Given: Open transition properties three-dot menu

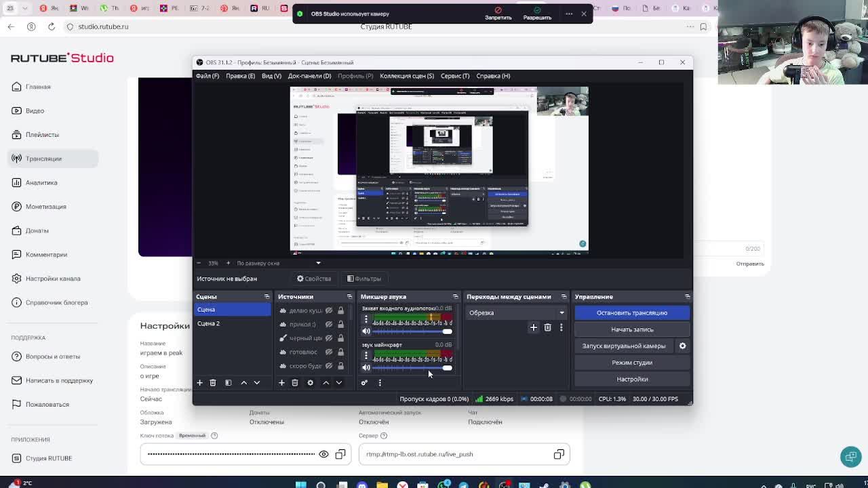Looking at the screenshot, I should [561, 327].
